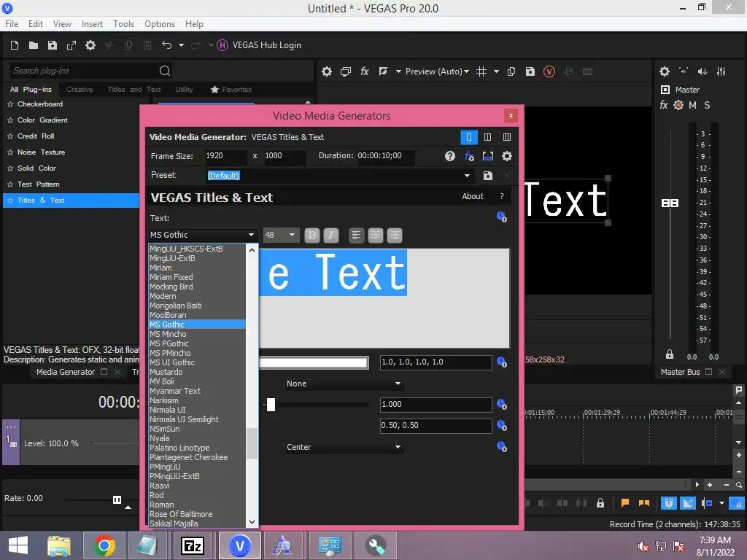Solo the Master bus

(x=707, y=105)
